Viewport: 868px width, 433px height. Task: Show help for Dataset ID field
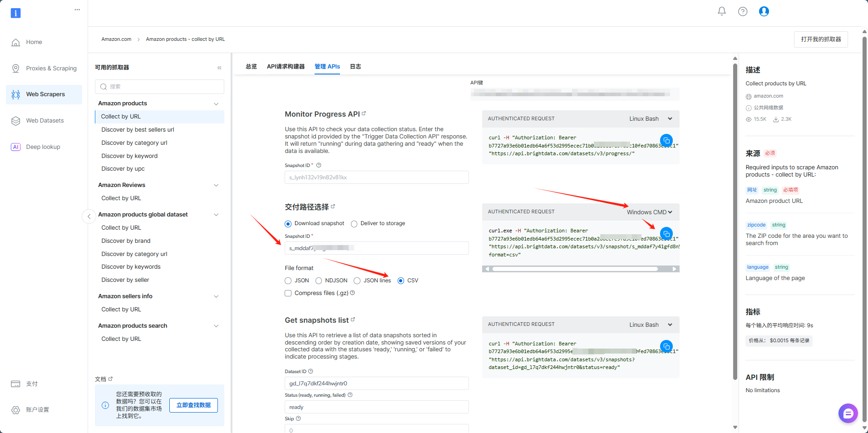tap(311, 371)
